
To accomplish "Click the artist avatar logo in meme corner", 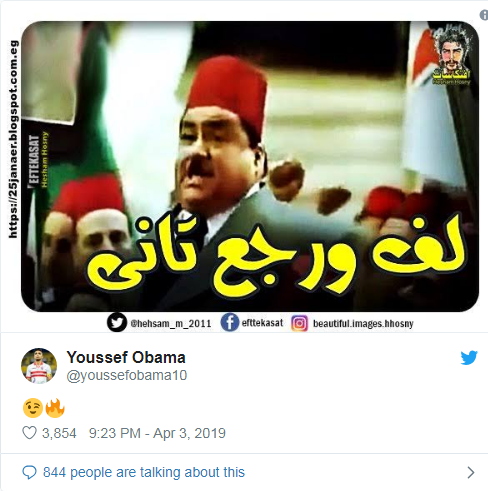I will [x=452, y=55].
